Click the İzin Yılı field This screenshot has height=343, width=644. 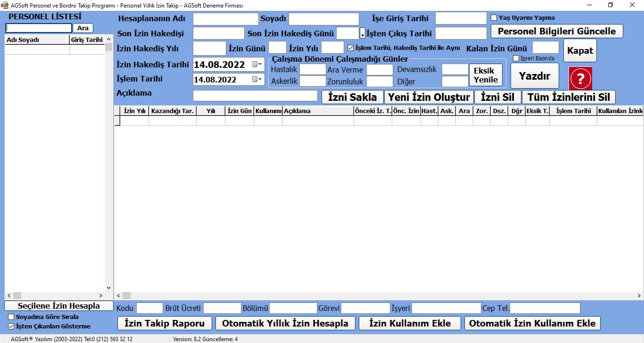pyautogui.click(x=332, y=48)
